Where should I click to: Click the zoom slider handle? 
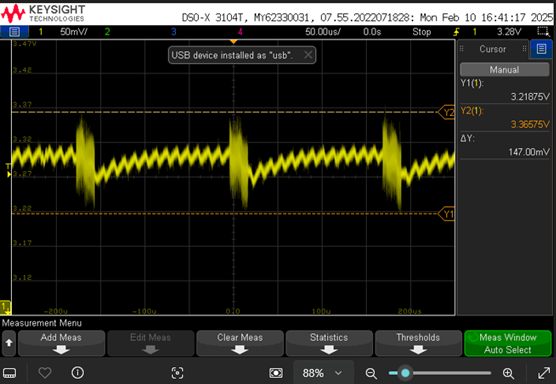tap(405, 373)
